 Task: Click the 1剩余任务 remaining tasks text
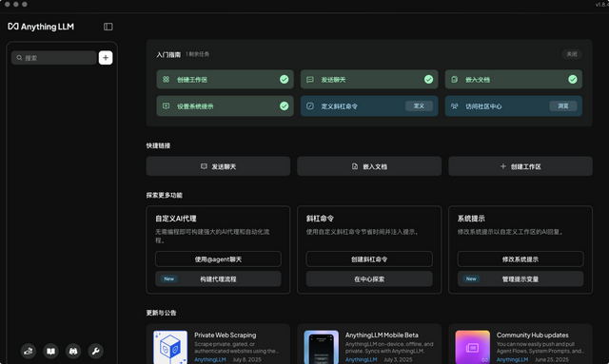tap(197, 54)
